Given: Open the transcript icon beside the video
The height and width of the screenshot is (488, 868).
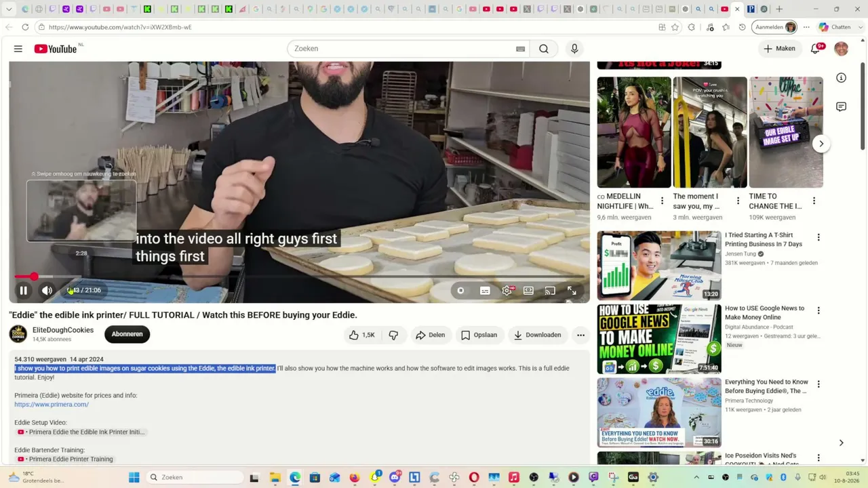Looking at the screenshot, I should click(x=841, y=107).
